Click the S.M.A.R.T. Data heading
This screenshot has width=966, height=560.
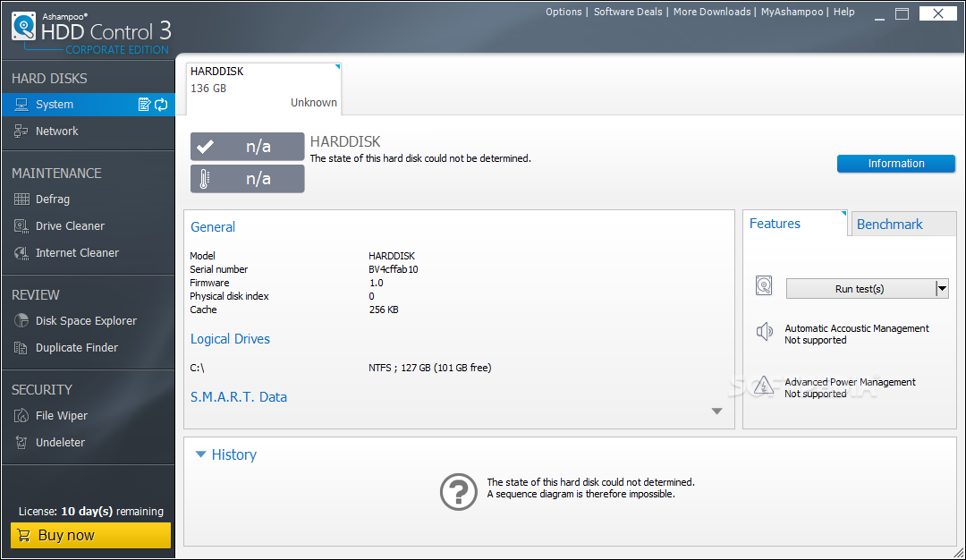click(239, 397)
